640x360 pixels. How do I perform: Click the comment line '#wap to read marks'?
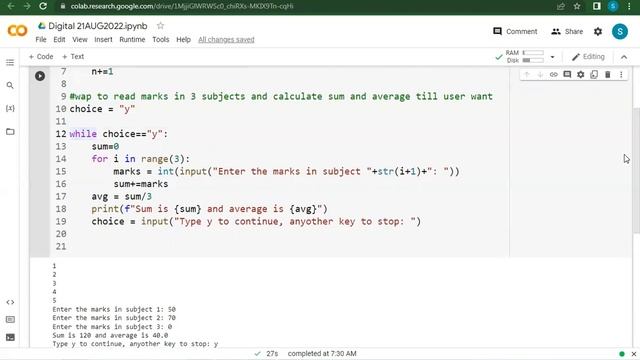(x=281, y=96)
